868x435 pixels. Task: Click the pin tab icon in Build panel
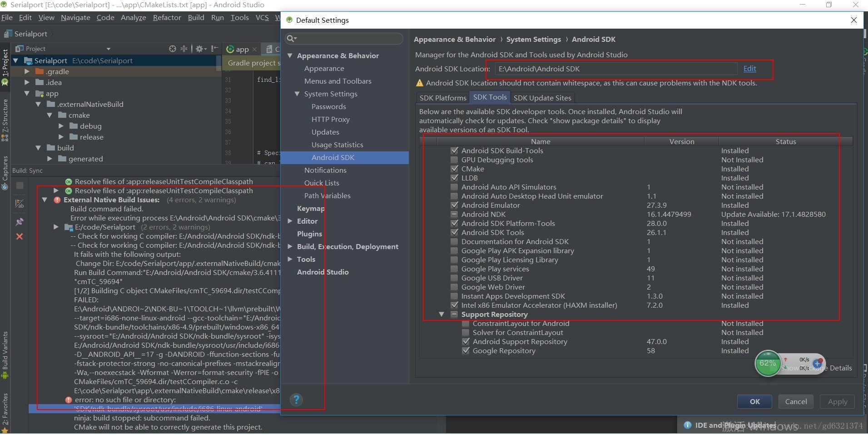20,222
